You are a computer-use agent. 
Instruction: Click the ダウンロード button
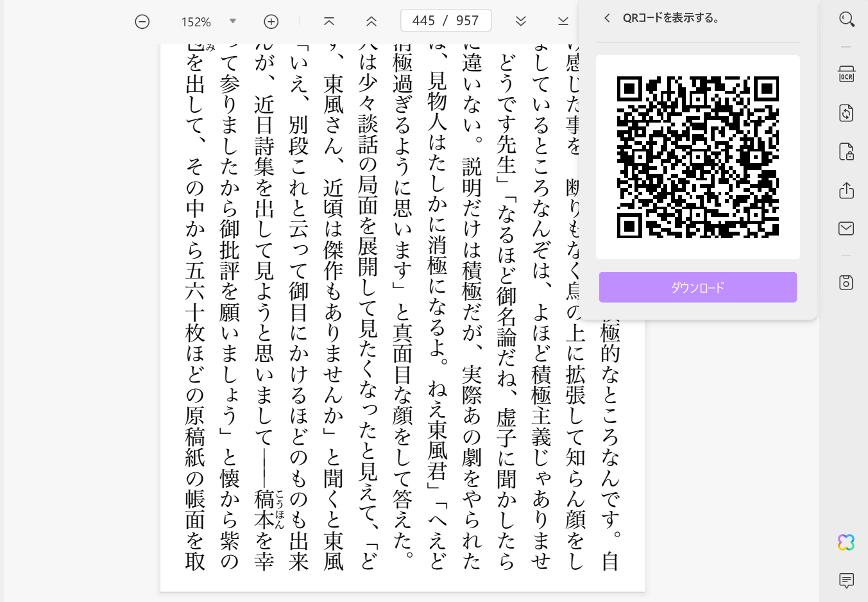click(698, 288)
